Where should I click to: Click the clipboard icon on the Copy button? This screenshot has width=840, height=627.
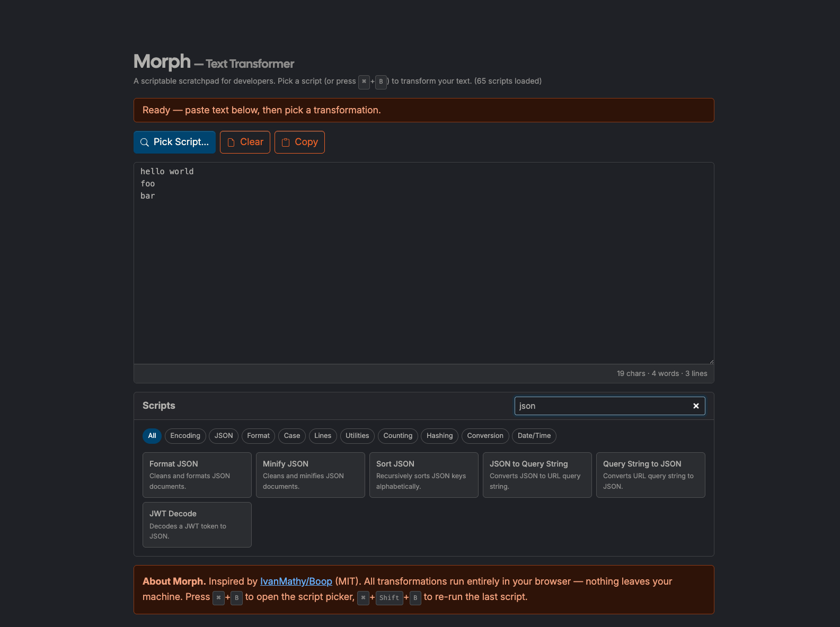286,142
